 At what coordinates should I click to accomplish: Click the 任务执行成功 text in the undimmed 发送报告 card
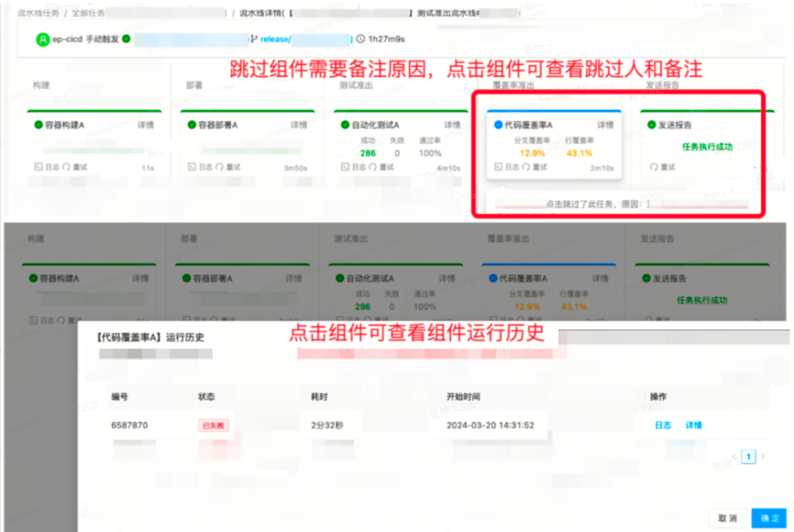pos(707,147)
